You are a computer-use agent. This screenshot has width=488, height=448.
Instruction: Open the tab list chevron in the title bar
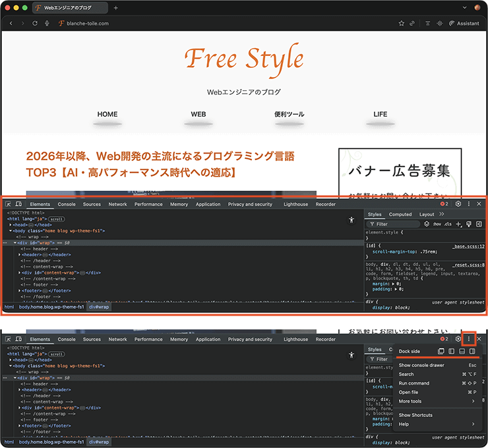464,7
